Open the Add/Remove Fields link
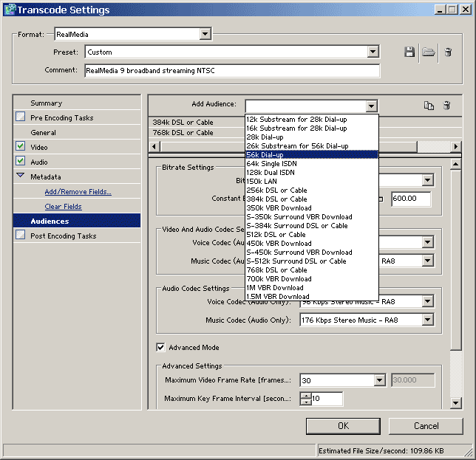The image size is (476, 460). (78, 192)
